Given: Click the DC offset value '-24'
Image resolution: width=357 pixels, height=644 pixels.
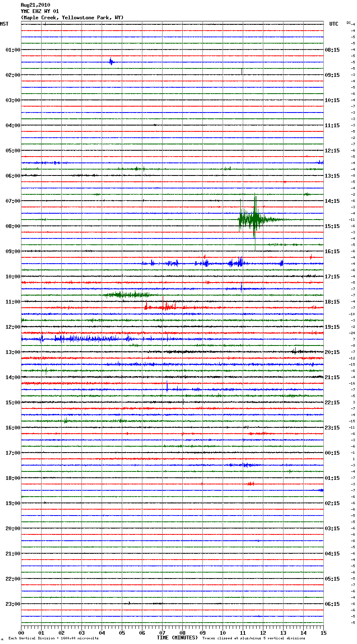Looking at the screenshot, I should tap(352, 333).
